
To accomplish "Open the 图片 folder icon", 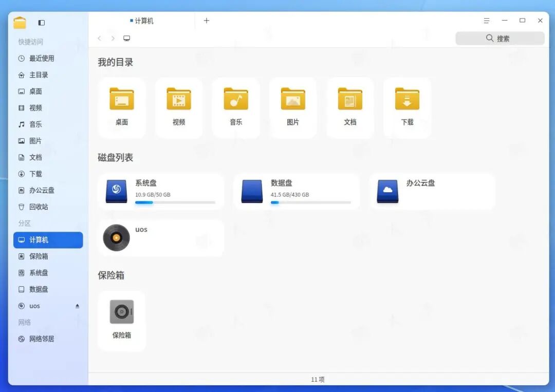I will click(293, 99).
